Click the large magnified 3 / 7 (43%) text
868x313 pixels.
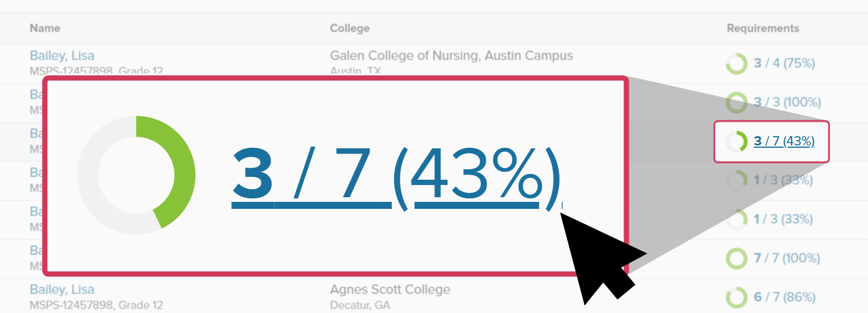coord(396,175)
